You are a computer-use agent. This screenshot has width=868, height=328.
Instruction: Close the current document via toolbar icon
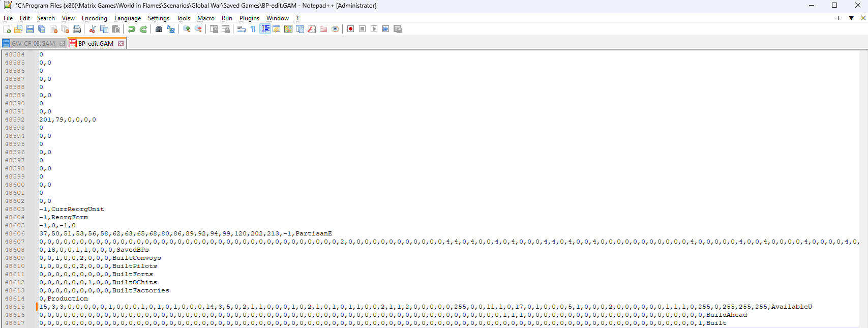53,29
